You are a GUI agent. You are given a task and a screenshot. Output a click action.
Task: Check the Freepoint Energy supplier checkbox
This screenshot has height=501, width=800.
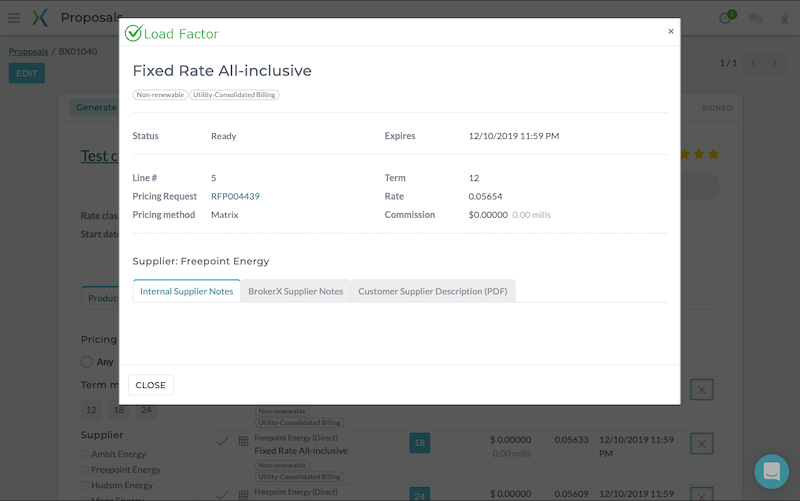pyautogui.click(x=85, y=470)
